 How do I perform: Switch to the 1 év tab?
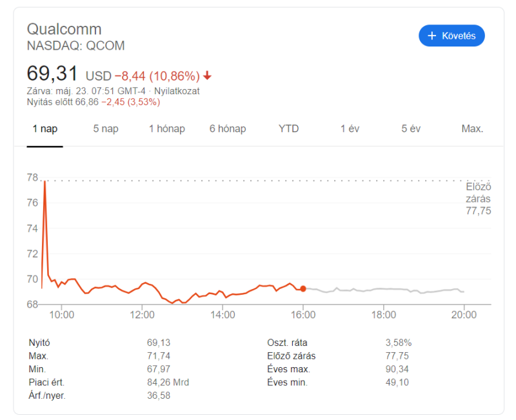pyautogui.click(x=350, y=128)
